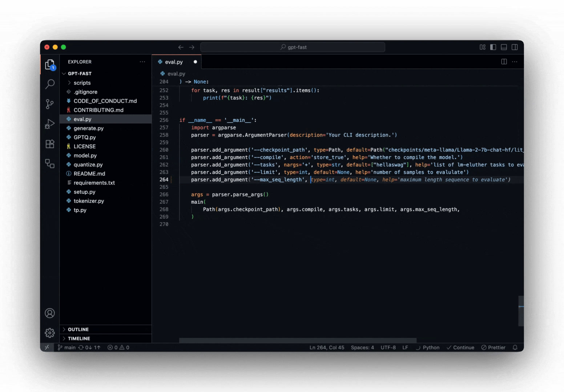Open the Search view icon
Screen dimensions: 564x392
click(x=50, y=84)
